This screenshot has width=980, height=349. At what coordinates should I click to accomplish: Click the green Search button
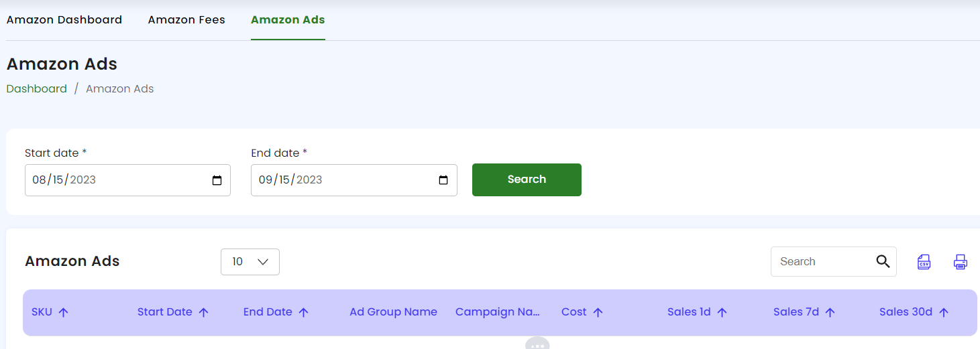pyautogui.click(x=527, y=180)
